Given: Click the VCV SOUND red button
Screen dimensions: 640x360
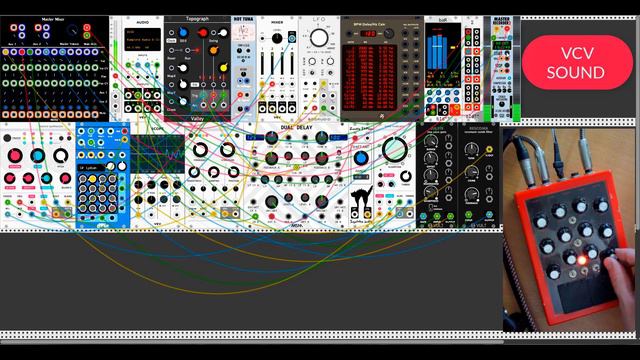Looking at the screenshot, I should 577,62.
